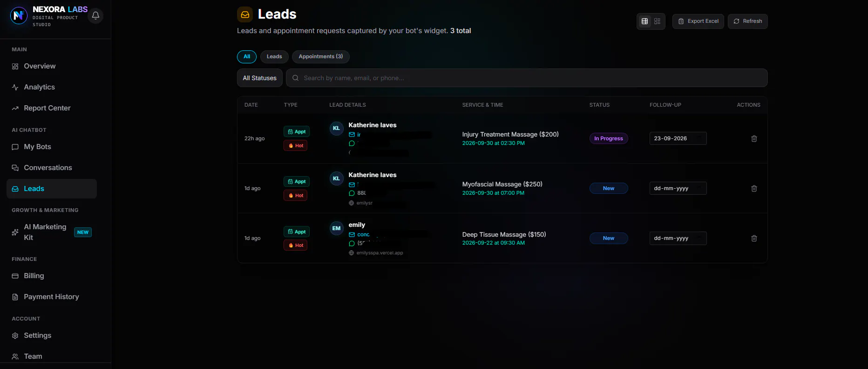Open Leads sidebar item
Image resolution: width=868 pixels, height=369 pixels.
[52, 189]
